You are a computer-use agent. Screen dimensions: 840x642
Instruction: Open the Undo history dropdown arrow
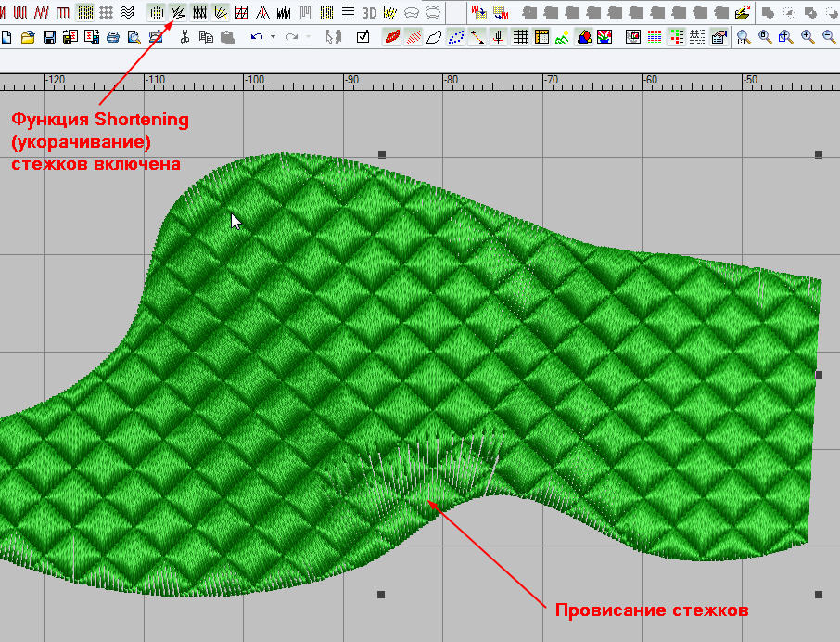(x=272, y=37)
